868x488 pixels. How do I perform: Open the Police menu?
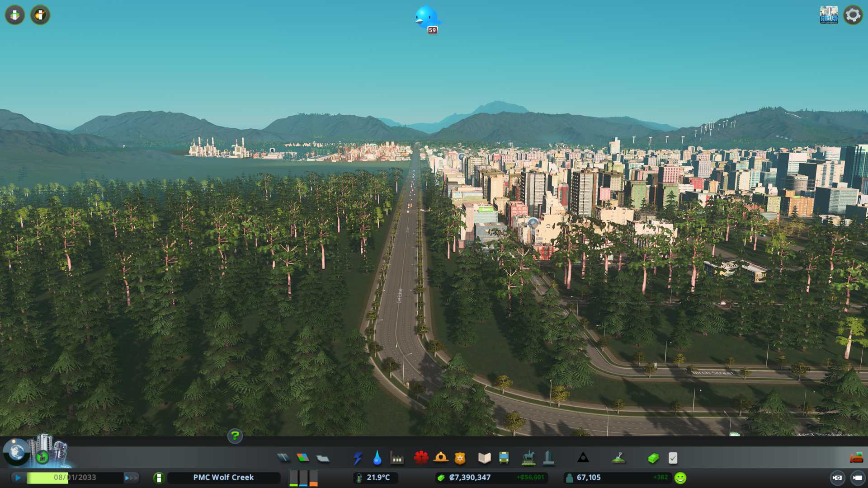460,458
